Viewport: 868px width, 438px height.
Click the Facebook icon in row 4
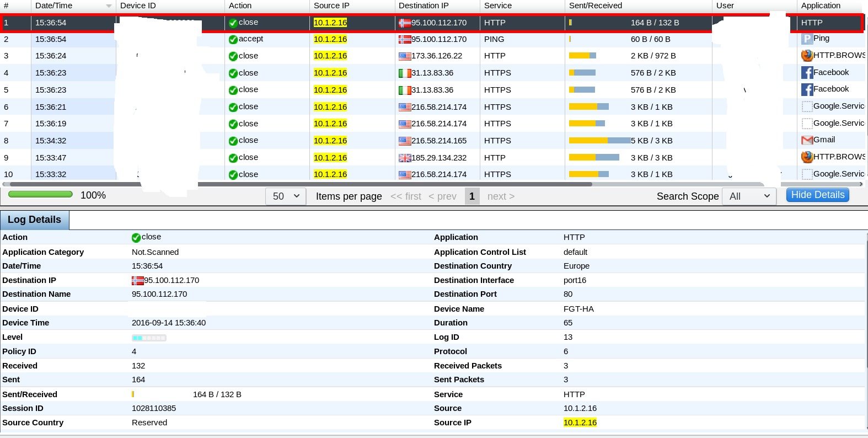click(x=807, y=72)
